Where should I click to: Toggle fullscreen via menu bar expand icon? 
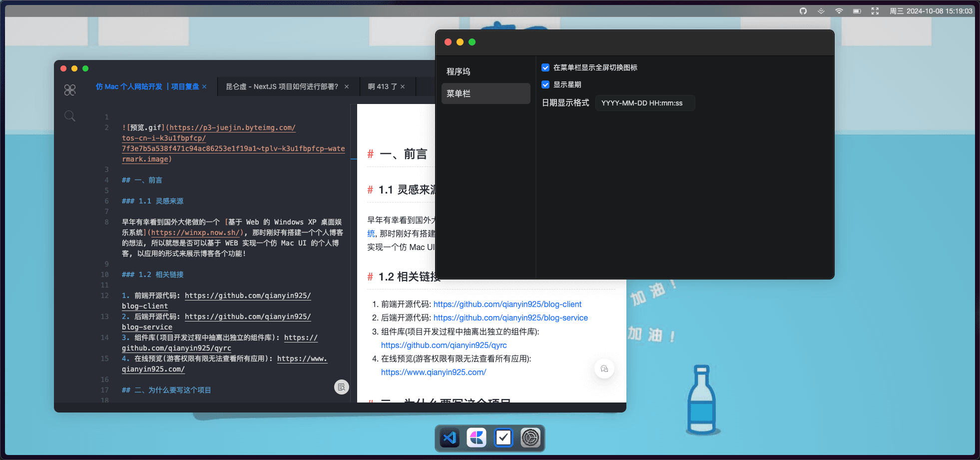click(875, 11)
